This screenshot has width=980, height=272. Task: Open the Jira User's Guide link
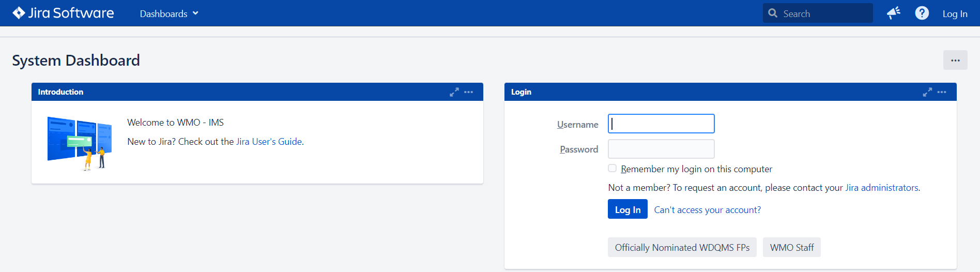tap(269, 142)
